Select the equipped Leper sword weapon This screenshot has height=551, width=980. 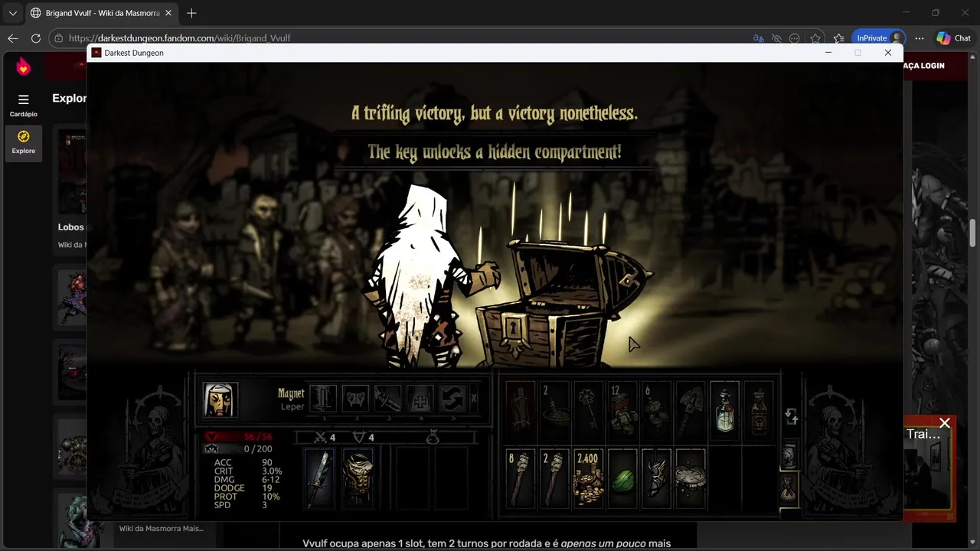click(320, 478)
